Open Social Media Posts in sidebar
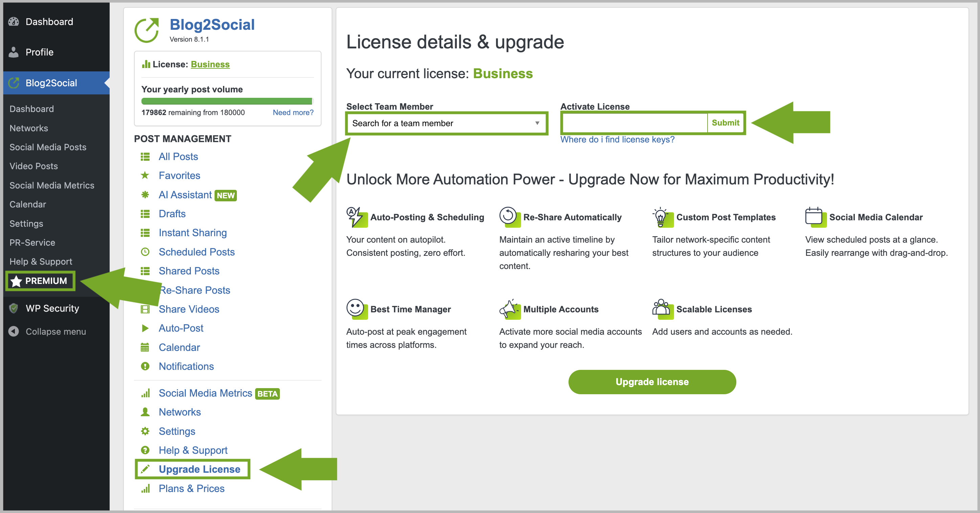The image size is (980, 513). [48, 147]
